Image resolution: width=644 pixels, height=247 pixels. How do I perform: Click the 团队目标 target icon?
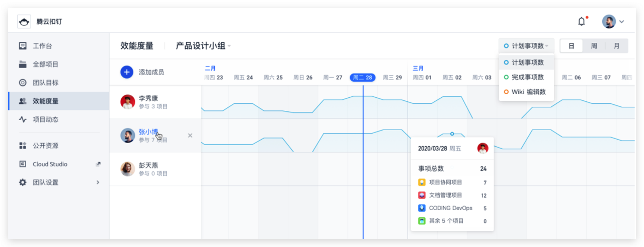(23, 83)
